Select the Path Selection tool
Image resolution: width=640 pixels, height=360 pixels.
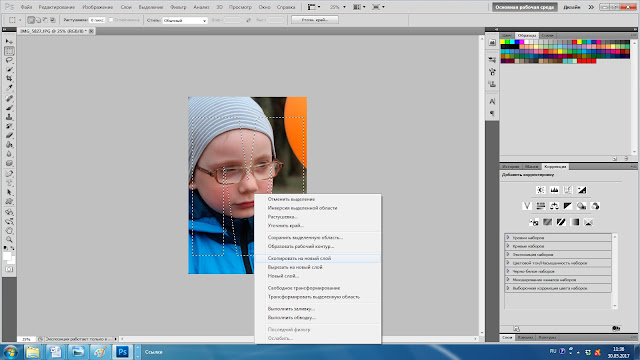(x=9, y=192)
